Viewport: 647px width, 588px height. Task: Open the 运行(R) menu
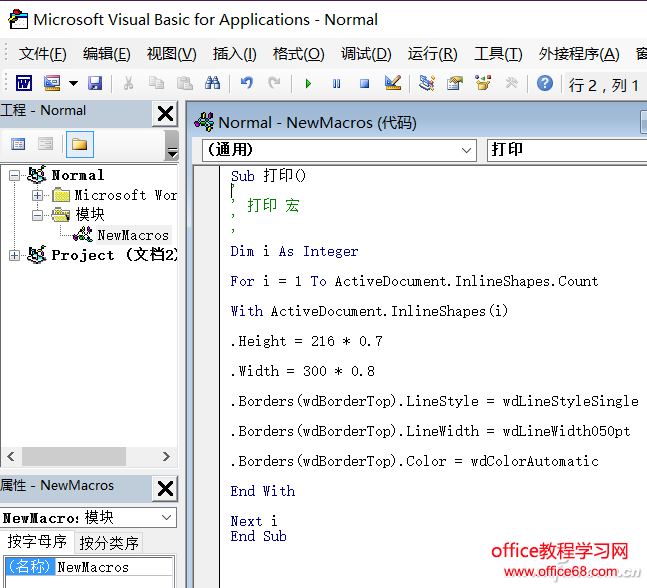pos(433,54)
